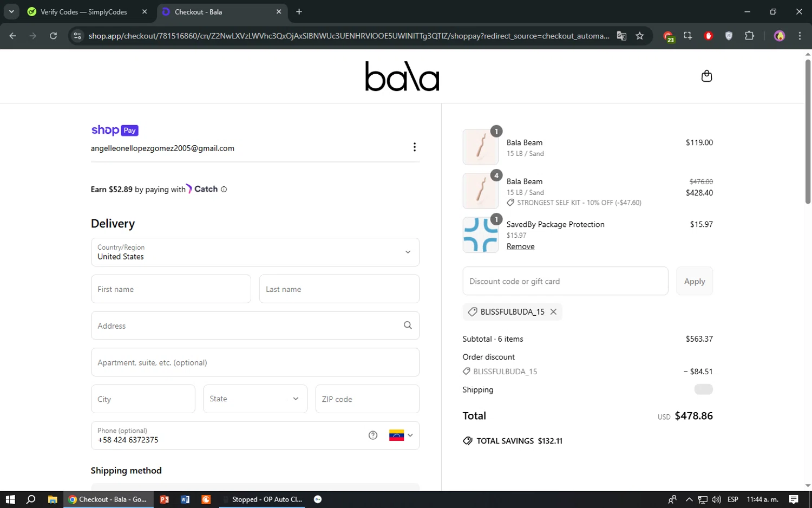812x508 pixels.
Task: Remove SavedBy Package Protection link
Action: [x=520, y=246]
